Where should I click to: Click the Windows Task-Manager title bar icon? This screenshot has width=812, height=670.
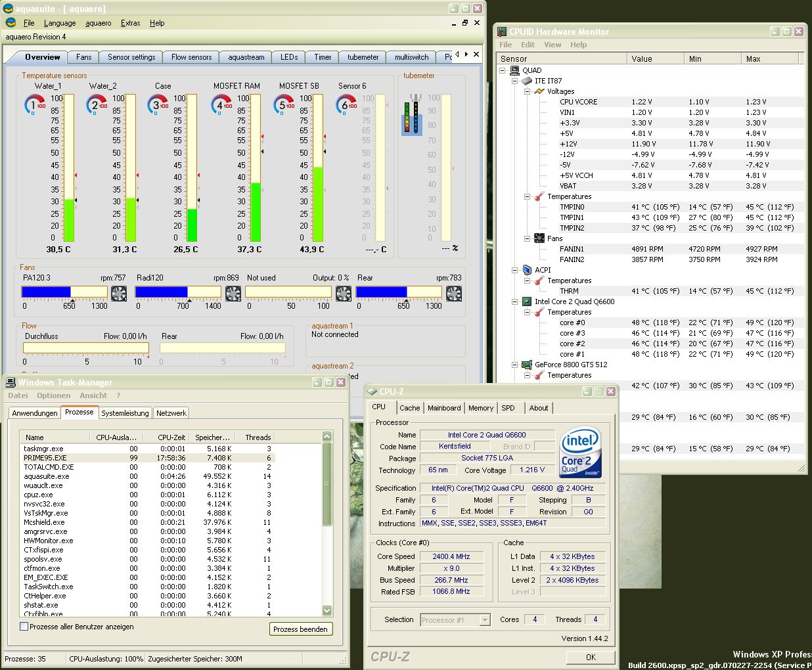point(11,382)
